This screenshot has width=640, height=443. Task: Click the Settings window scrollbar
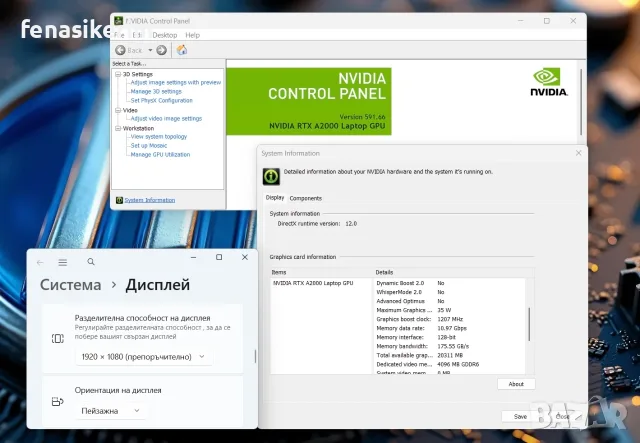point(256,356)
